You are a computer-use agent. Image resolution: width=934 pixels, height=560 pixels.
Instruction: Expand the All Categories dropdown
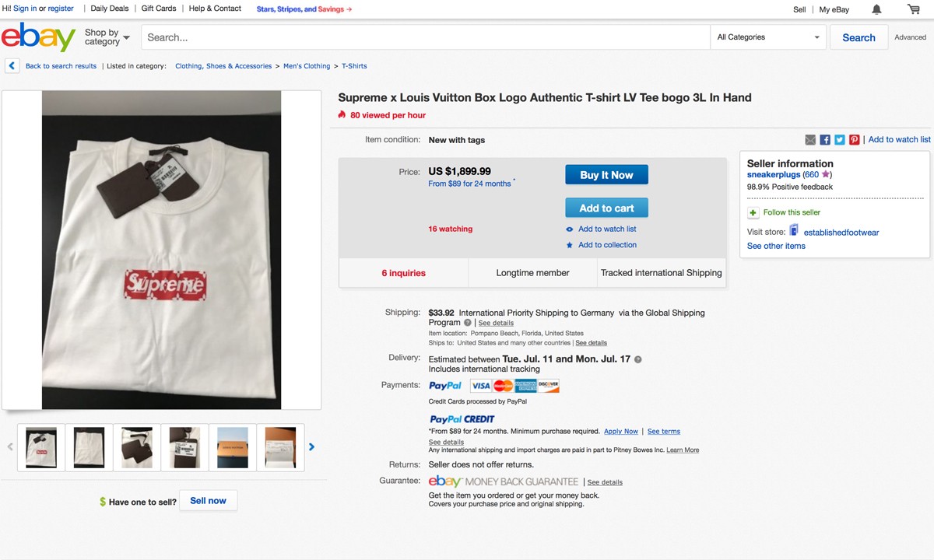click(x=768, y=37)
